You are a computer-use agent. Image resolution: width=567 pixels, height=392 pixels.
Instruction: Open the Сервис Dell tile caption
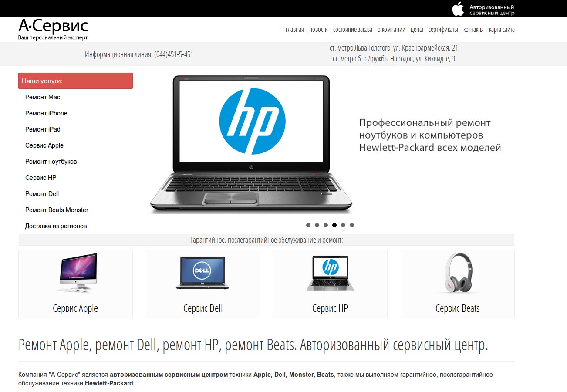[x=203, y=308]
